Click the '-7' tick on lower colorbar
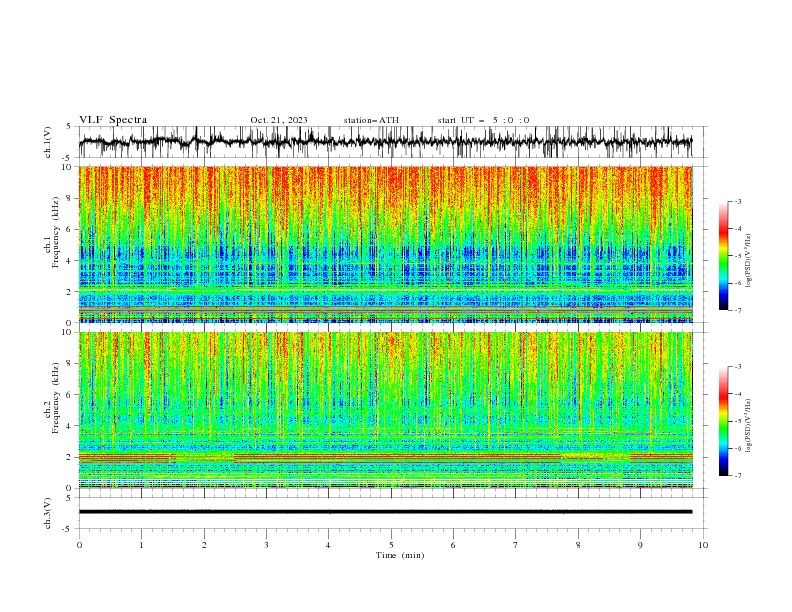The width and height of the screenshot is (792, 612). click(x=737, y=476)
